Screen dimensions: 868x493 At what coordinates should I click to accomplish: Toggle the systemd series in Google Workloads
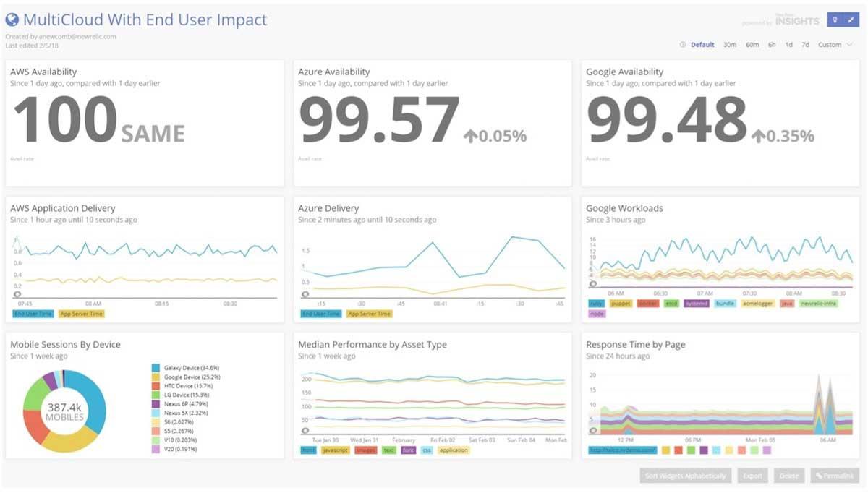[697, 304]
